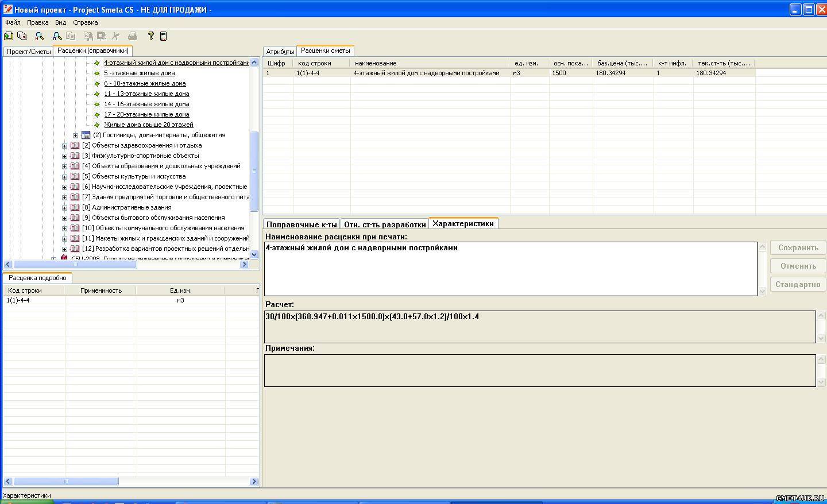The image size is (827, 504).
Task: Click the Стандартно button
Action: pos(798,285)
